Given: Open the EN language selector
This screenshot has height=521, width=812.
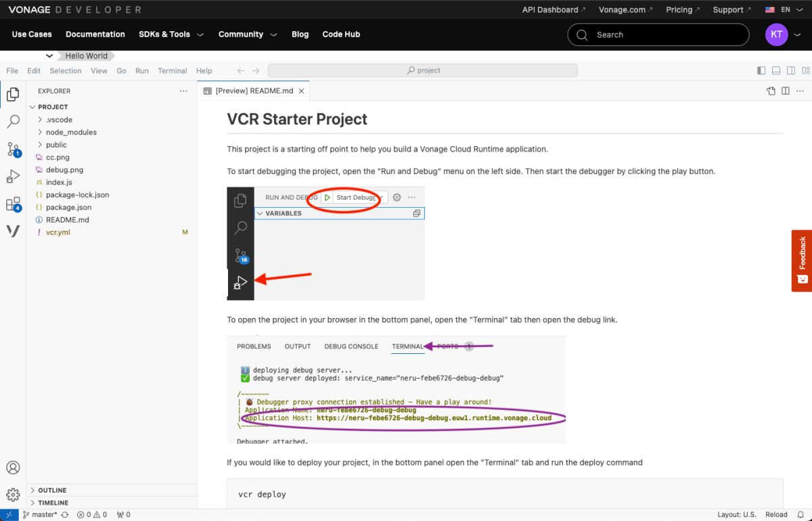Looking at the screenshot, I should (784, 9).
